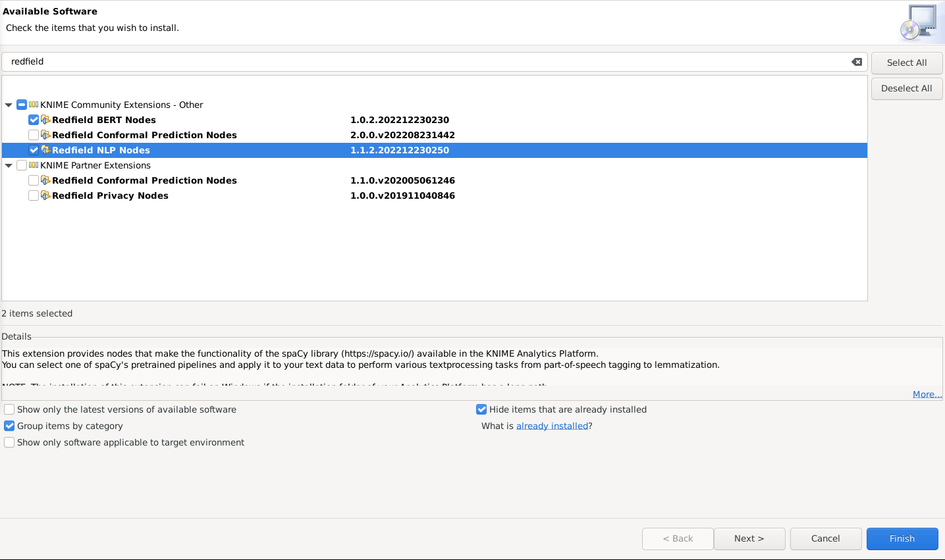
Task: Click version 2.0.0.v202208231442
Action: click(402, 135)
